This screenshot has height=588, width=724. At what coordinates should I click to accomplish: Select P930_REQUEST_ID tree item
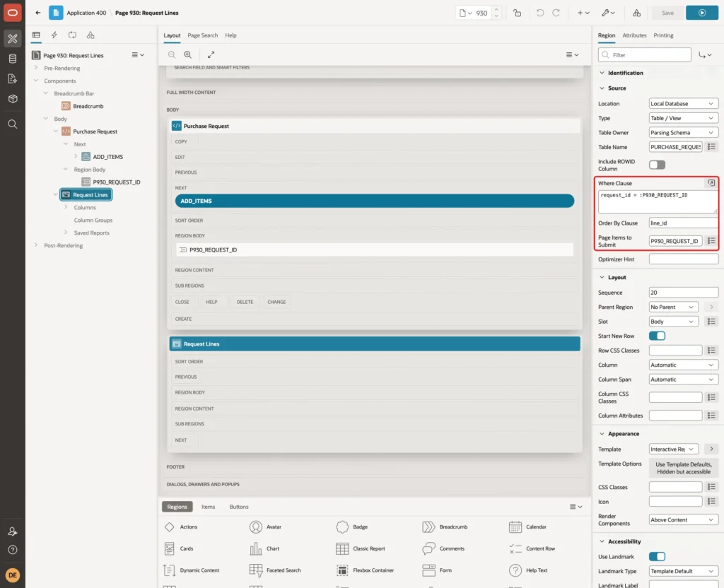click(117, 182)
